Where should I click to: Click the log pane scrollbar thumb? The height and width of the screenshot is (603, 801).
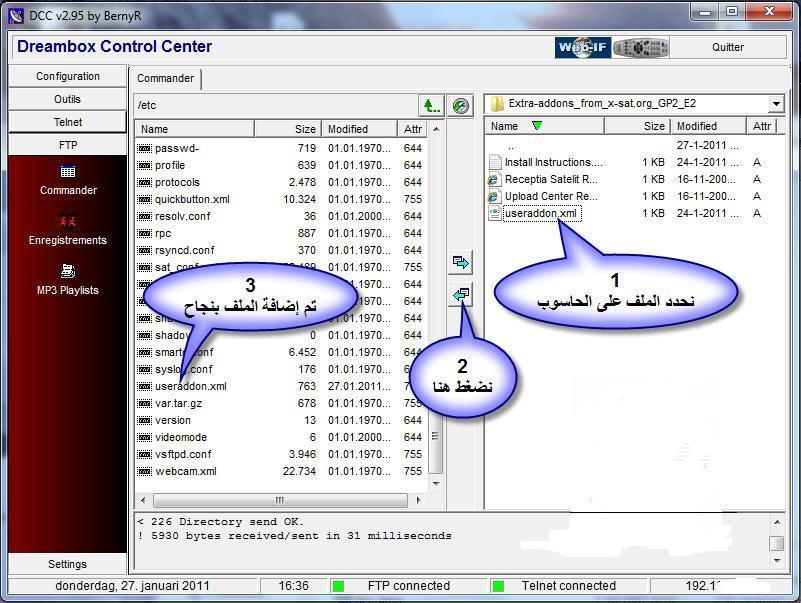tap(776, 543)
